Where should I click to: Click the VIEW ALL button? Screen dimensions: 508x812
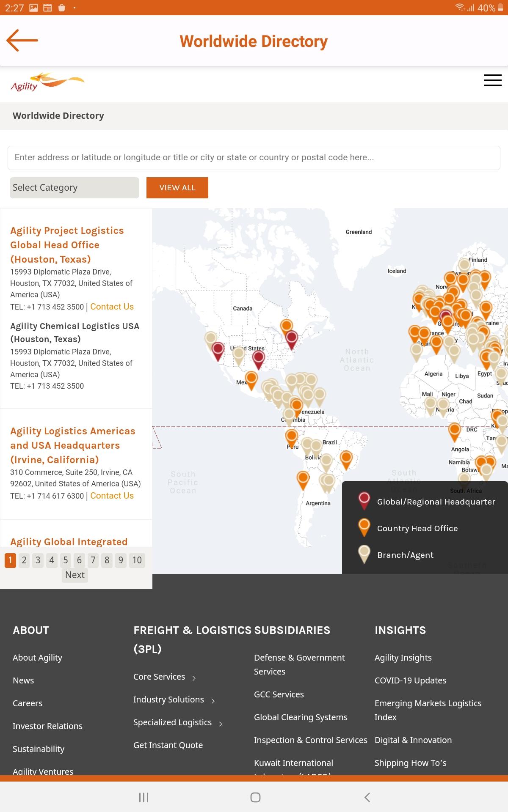177,188
